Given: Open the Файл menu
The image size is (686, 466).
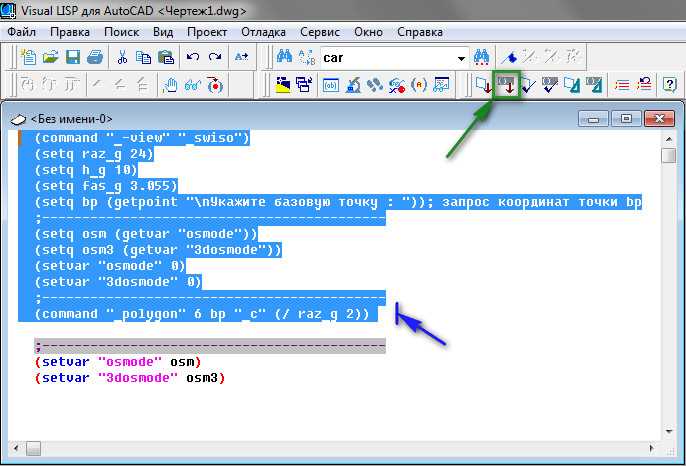Looking at the screenshot, I should (x=22, y=32).
